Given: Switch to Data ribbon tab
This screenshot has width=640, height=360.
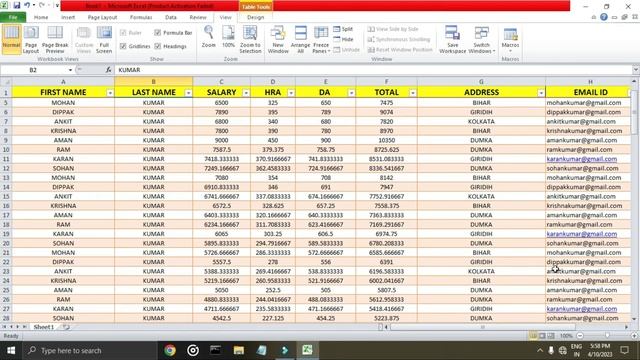Looking at the screenshot, I should point(171,17).
